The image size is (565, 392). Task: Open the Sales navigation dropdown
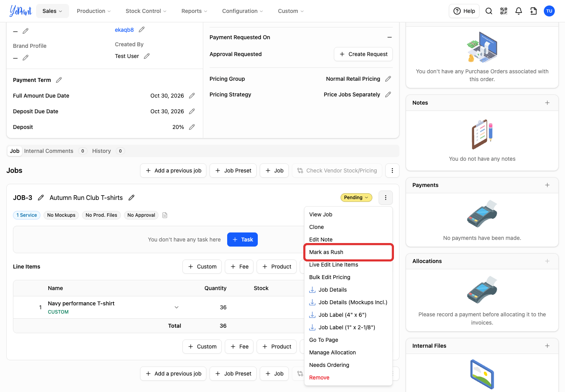point(53,11)
